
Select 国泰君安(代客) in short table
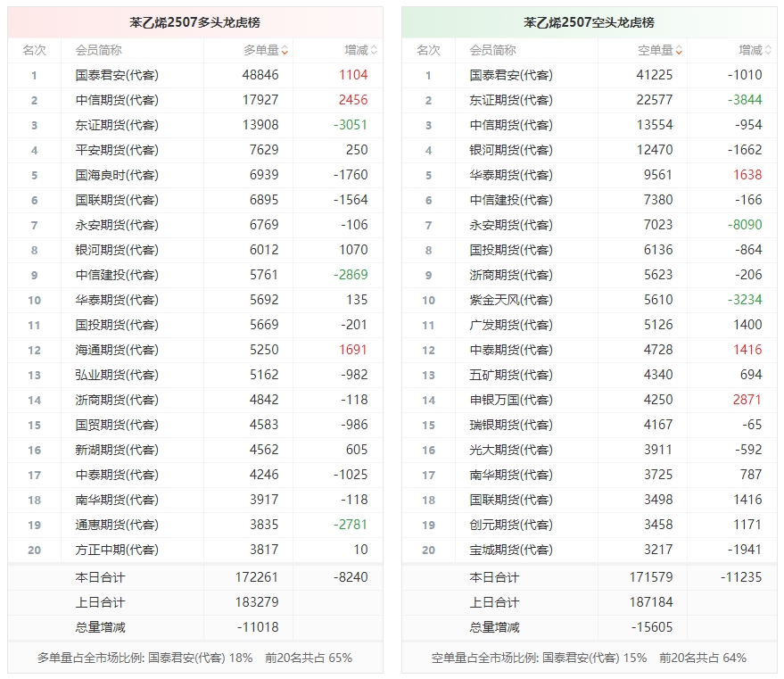[x=511, y=75]
